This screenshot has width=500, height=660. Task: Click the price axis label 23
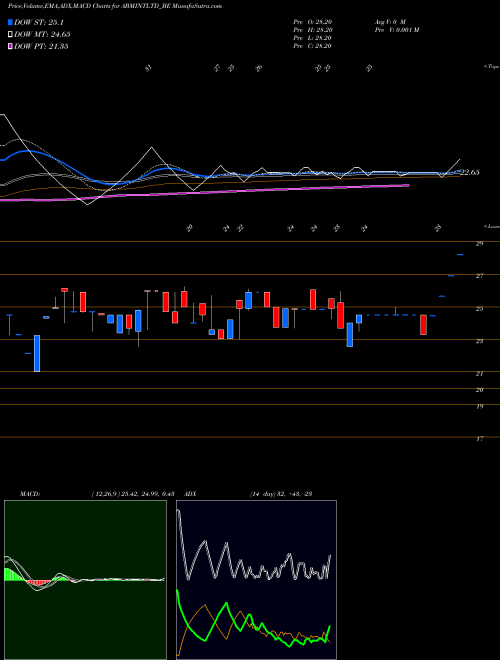pyautogui.click(x=479, y=341)
